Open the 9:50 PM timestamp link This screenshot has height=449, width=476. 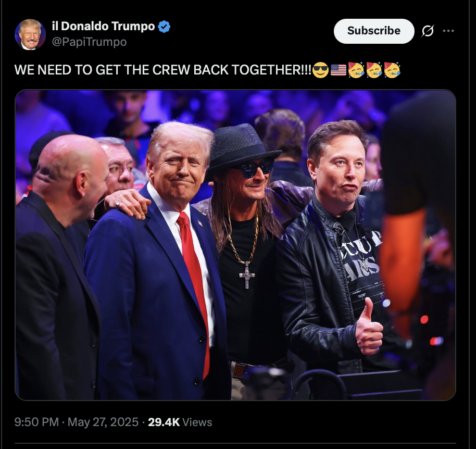click(36, 422)
